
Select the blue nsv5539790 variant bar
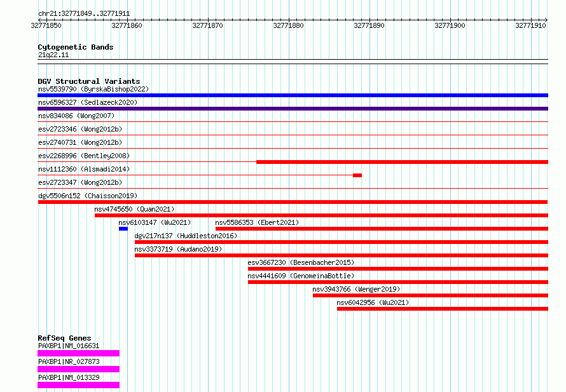pyautogui.click(x=293, y=95)
